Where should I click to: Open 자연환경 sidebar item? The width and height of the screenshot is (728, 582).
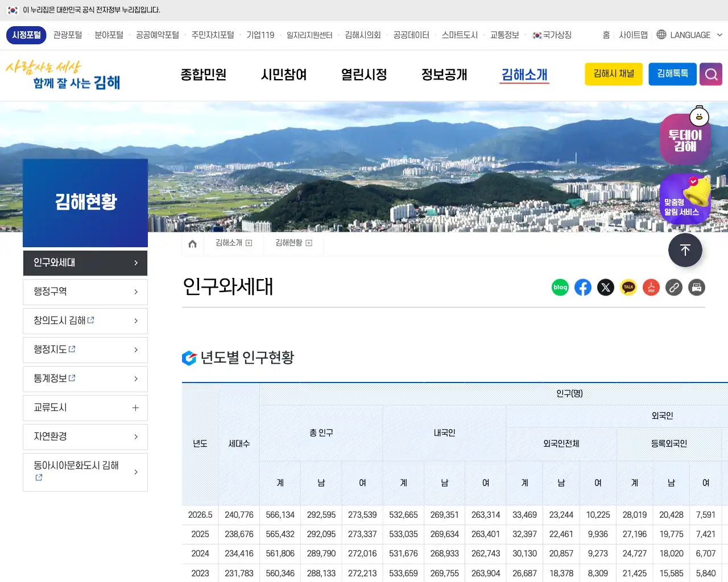click(x=85, y=437)
